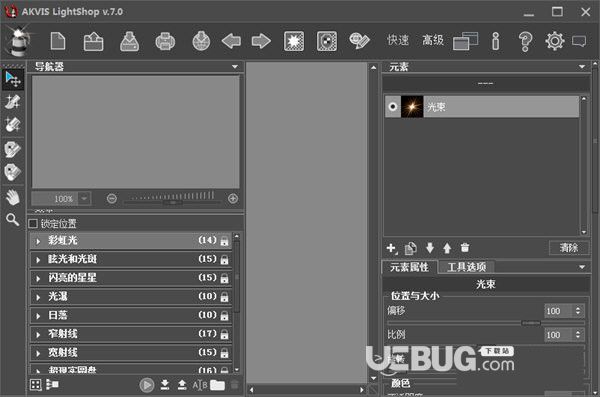The height and width of the screenshot is (397, 600).
Task: Open the notifications speech bubble icon
Action: point(579,41)
